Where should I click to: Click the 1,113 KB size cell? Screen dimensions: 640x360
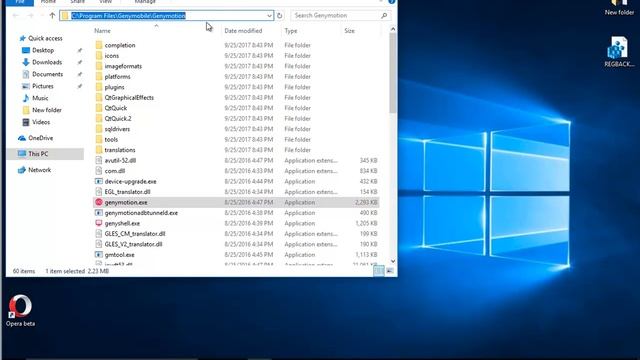click(366, 255)
